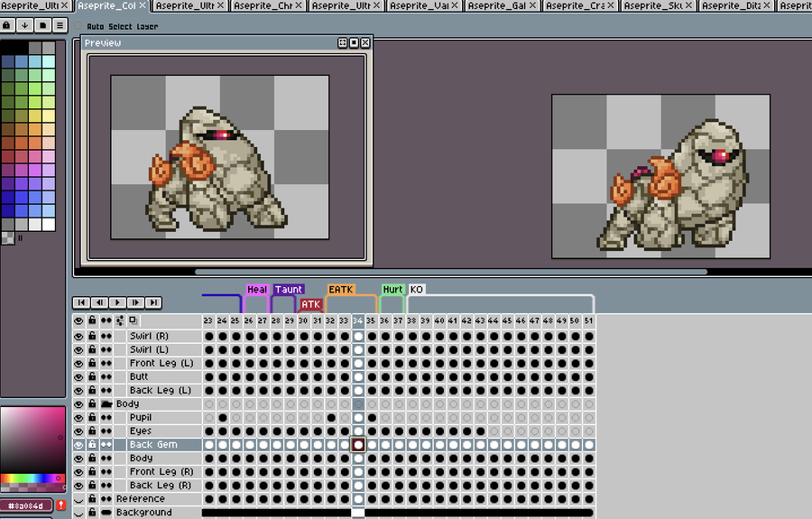Click the Taunt animation tag
Viewport: 812px width, 519px height.
289,290
